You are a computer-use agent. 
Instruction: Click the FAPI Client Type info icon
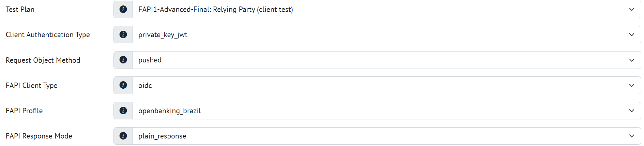(123, 85)
